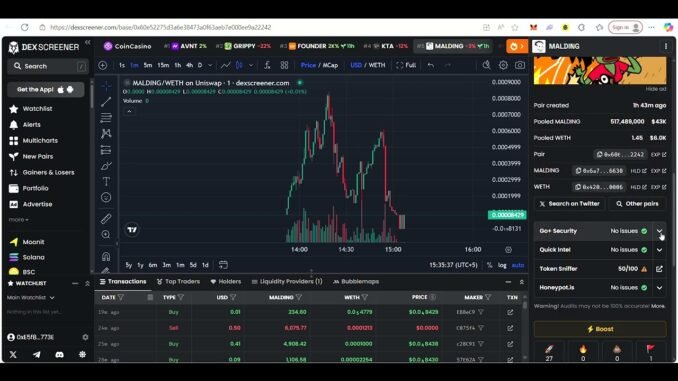Open the MALDING panel three-dot menu

pyautogui.click(x=666, y=46)
